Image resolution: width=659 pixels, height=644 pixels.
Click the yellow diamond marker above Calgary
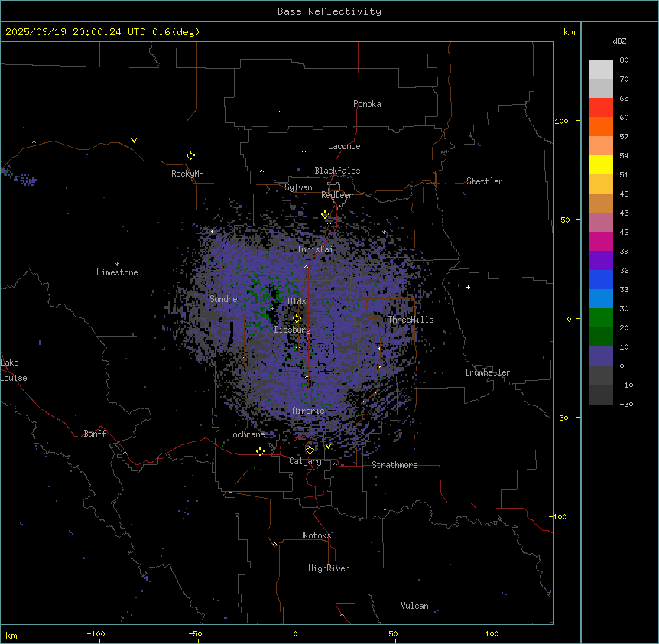point(310,450)
